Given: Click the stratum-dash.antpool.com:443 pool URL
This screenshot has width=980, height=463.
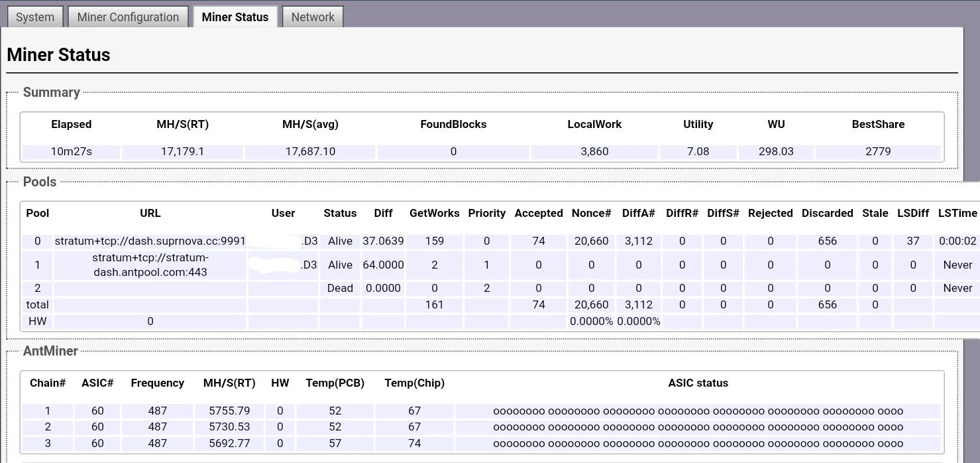Looking at the screenshot, I should click(x=150, y=265).
